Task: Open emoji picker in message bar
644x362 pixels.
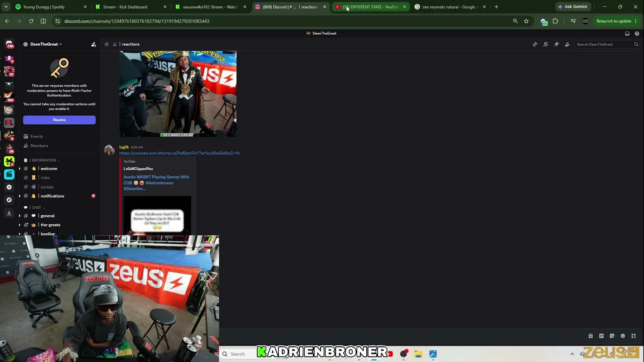Action: [623, 336]
